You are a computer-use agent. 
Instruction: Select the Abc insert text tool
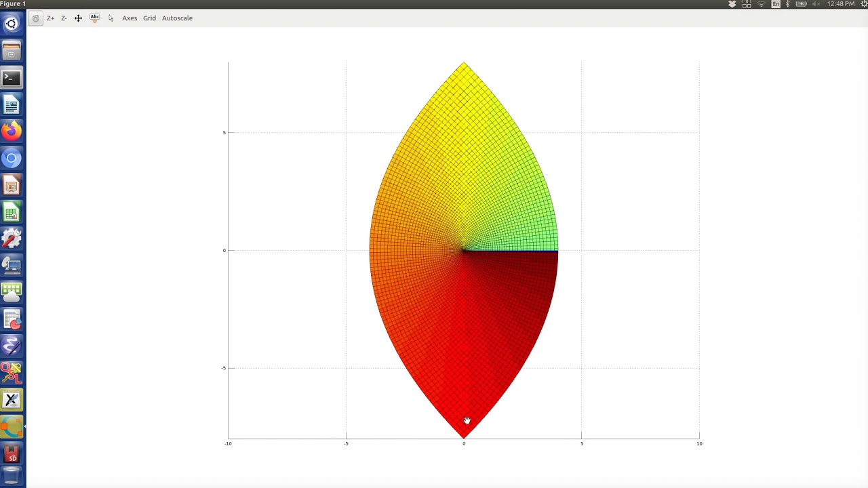(94, 18)
